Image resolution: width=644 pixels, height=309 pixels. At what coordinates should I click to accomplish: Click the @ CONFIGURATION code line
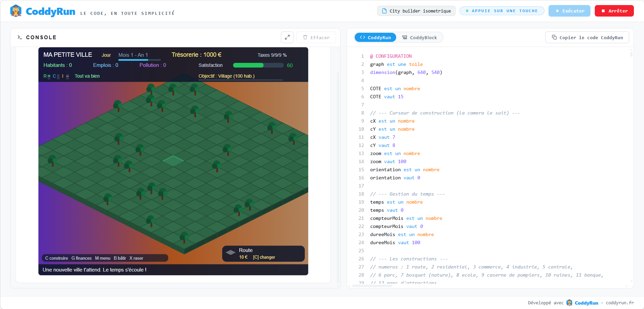(x=391, y=56)
